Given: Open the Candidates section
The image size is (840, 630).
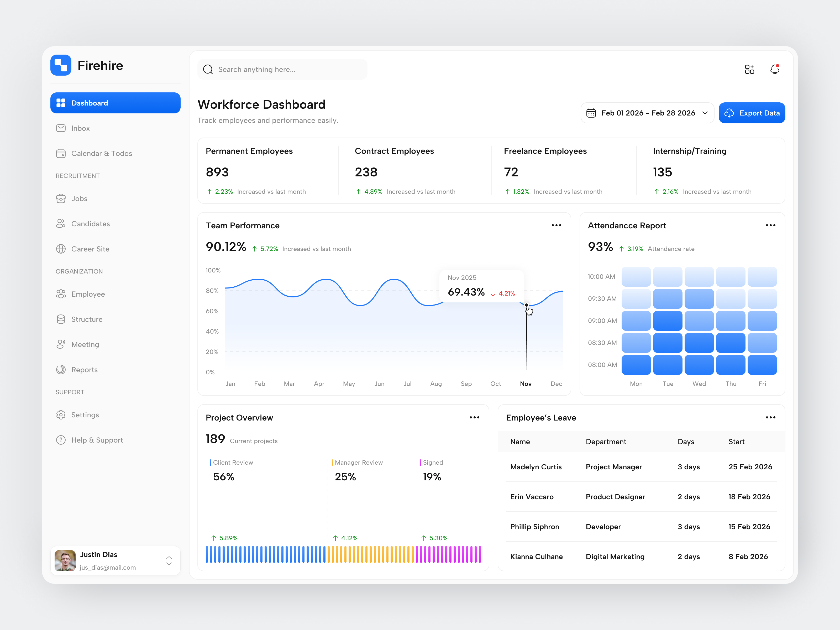Looking at the screenshot, I should pos(90,224).
